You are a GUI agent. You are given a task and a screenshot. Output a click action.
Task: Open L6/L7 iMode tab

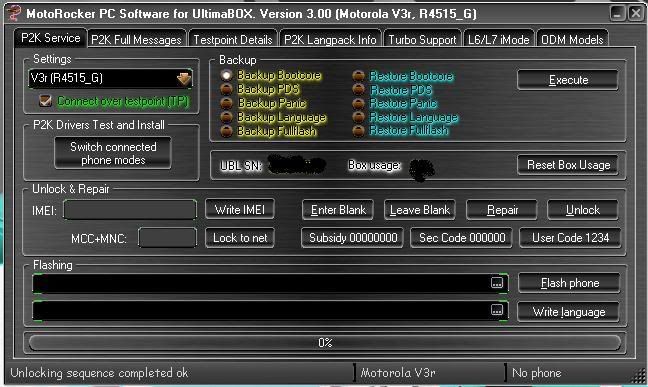[498, 40]
